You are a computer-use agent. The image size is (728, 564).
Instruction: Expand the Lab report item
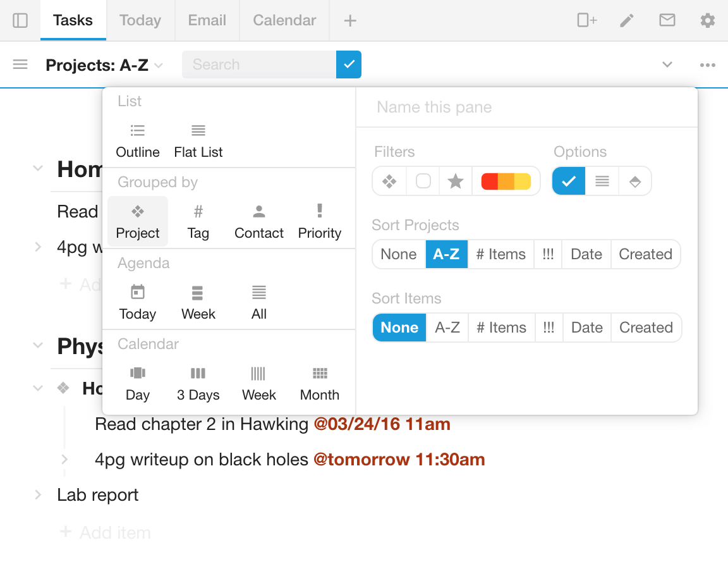(x=38, y=495)
